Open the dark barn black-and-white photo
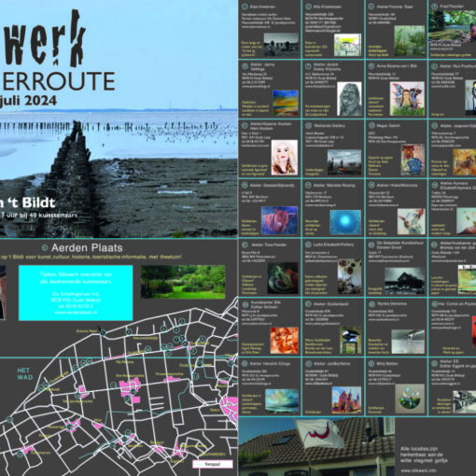The width and height of the screenshot is (476, 476). point(404,281)
